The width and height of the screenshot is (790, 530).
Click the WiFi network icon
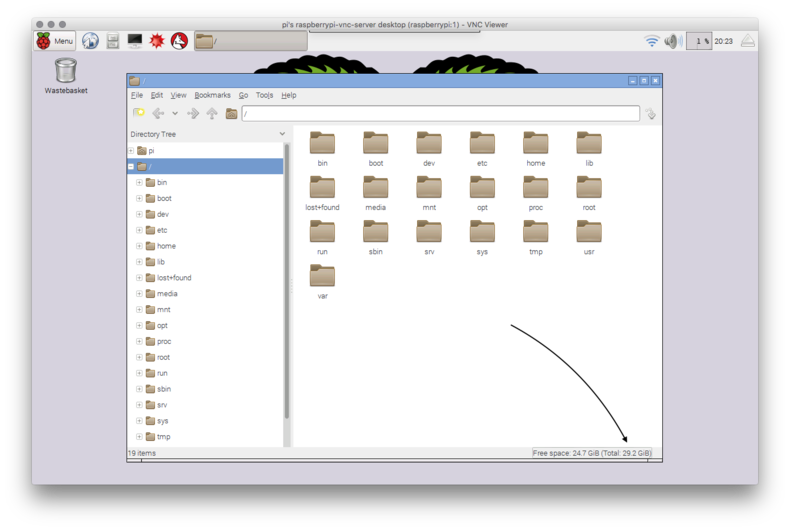click(652, 41)
